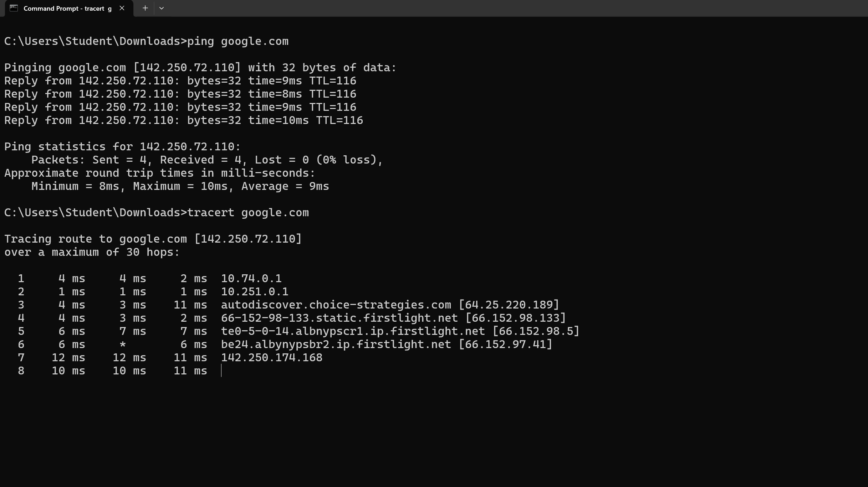Close the Command Prompt tracert tab
The width and height of the screenshot is (868, 487).
pyautogui.click(x=122, y=8)
